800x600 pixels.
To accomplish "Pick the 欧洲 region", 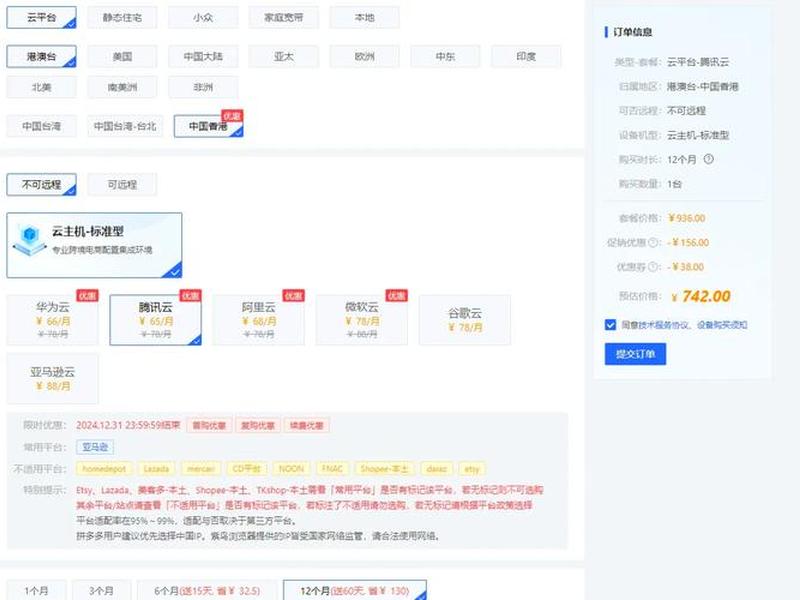I will [364, 56].
